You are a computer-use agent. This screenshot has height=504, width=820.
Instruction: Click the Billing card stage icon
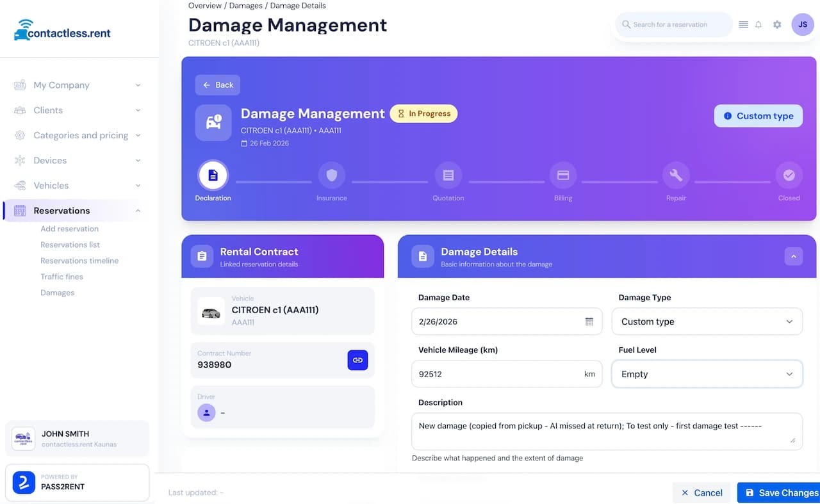(563, 175)
